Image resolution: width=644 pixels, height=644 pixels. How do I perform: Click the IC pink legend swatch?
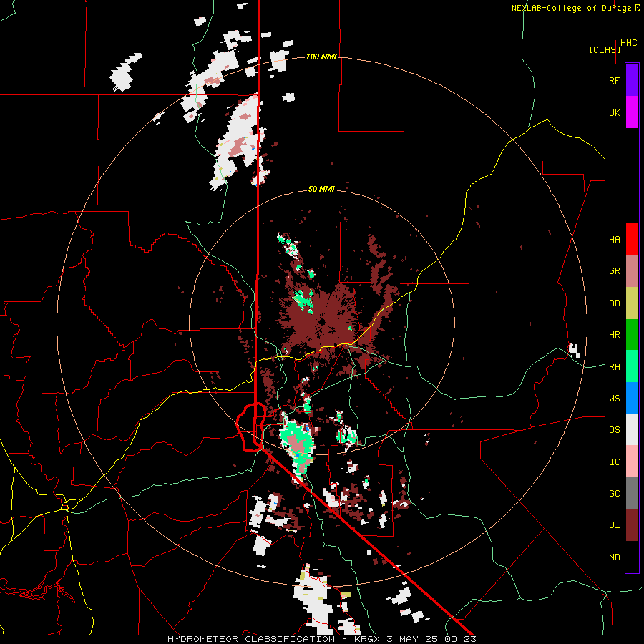coord(632,462)
